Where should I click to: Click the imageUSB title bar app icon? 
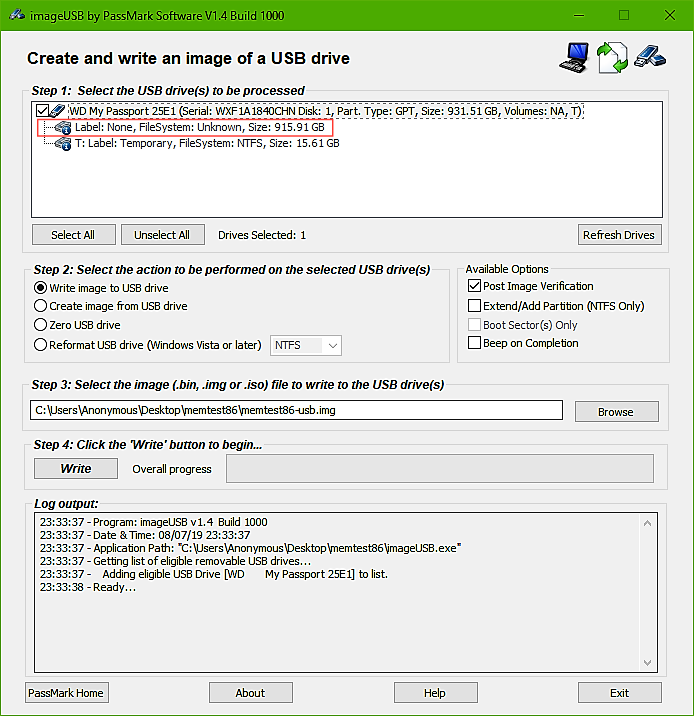[x=17, y=15]
